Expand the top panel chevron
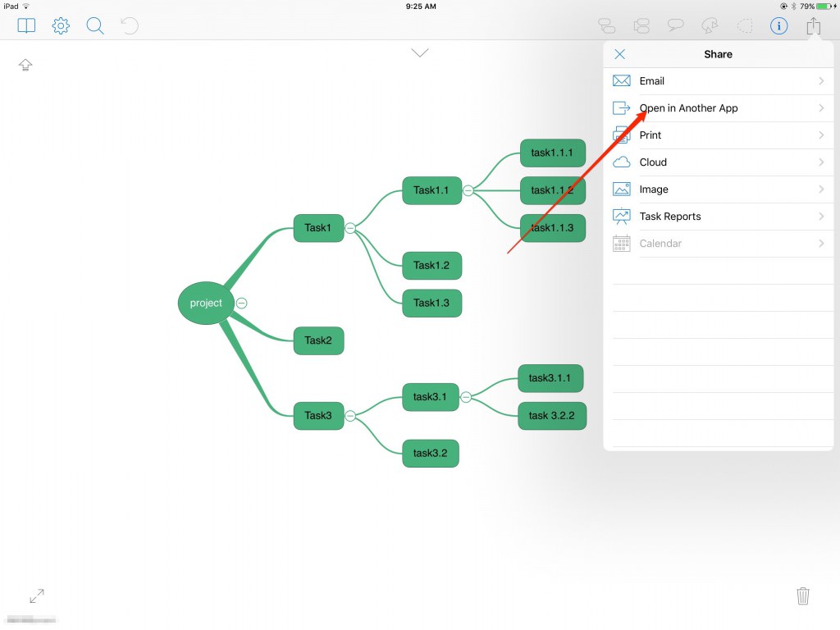 (420, 53)
